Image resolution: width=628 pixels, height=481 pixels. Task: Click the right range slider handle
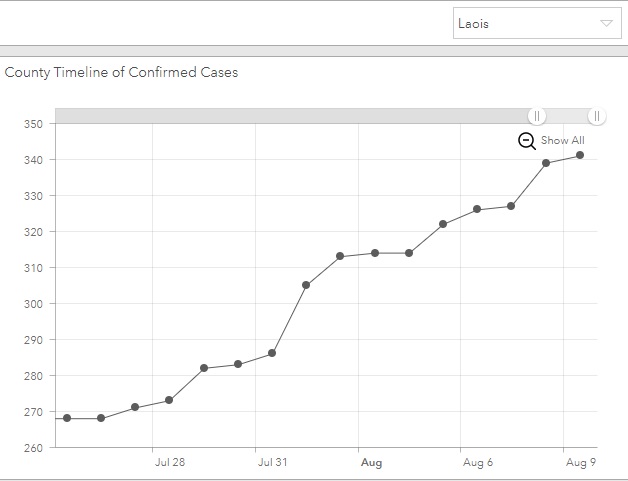point(597,116)
